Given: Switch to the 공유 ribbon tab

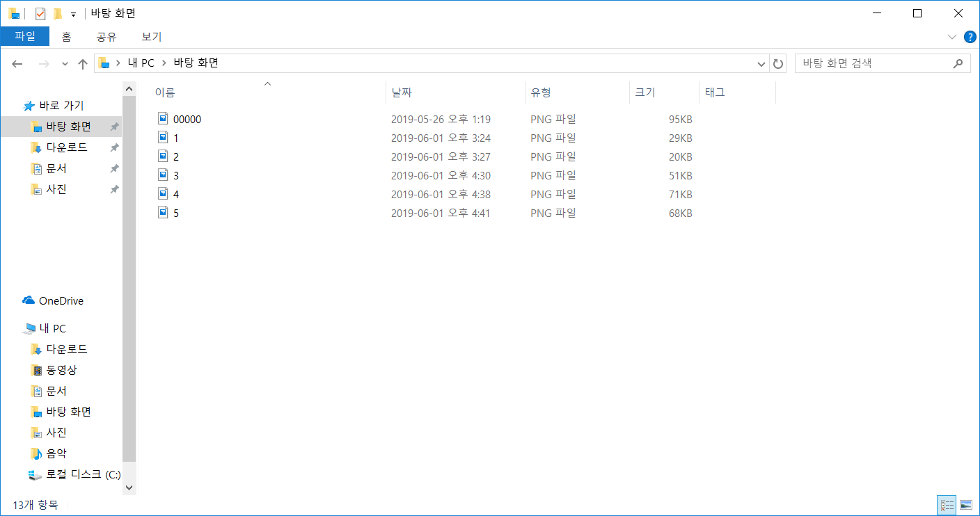Looking at the screenshot, I should point(106,37).
